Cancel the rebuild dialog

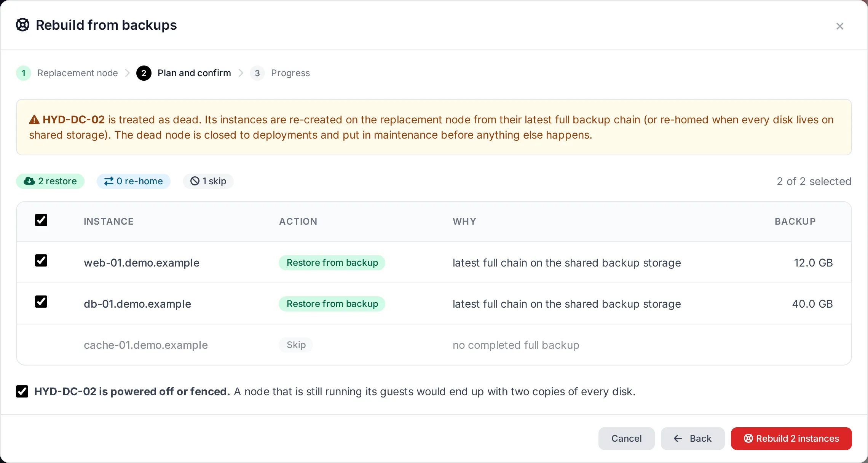(x=626, y=439)
